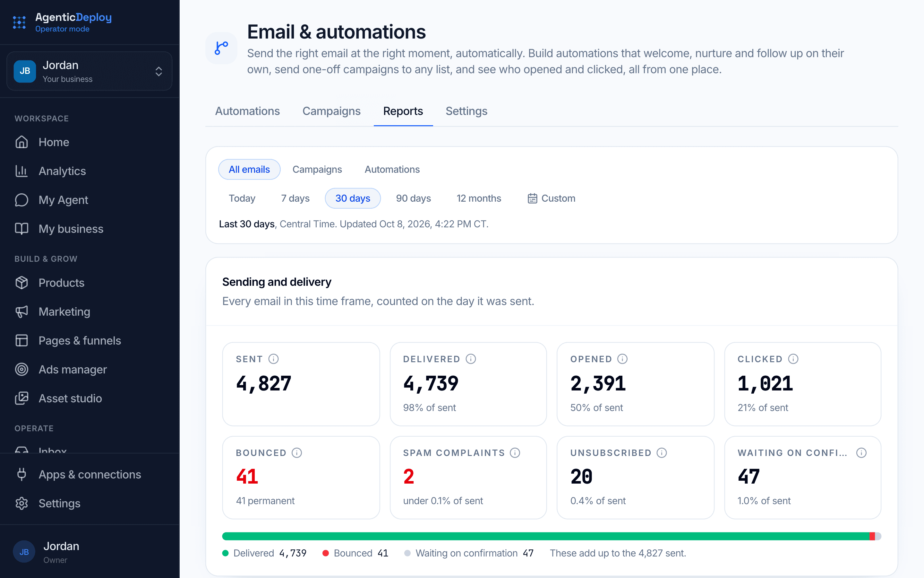Screen dimensions: 924x578
Task: Open Apps & connections
Action: pyautogui.click(x=90, y=474)
